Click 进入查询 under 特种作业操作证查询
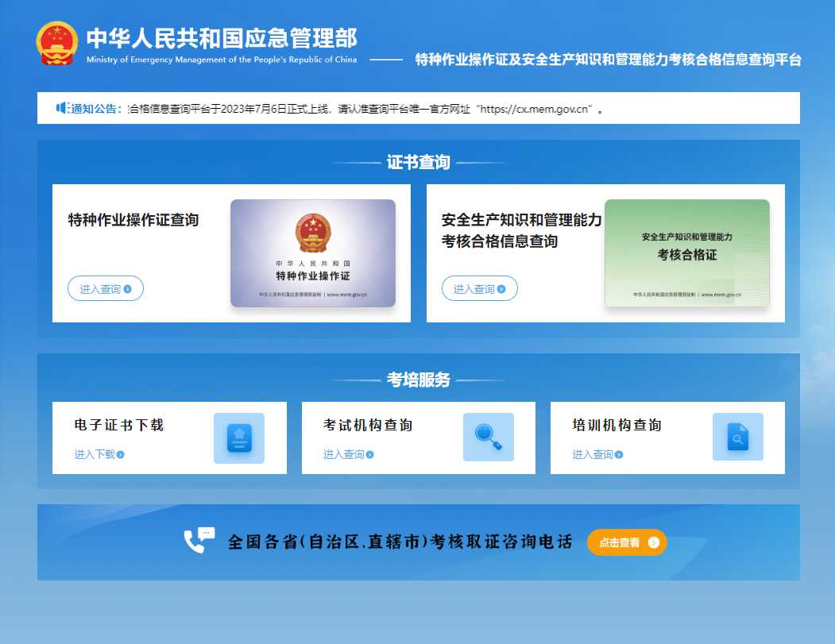Viewport: 835px width, 644px height. pos(106,288)
